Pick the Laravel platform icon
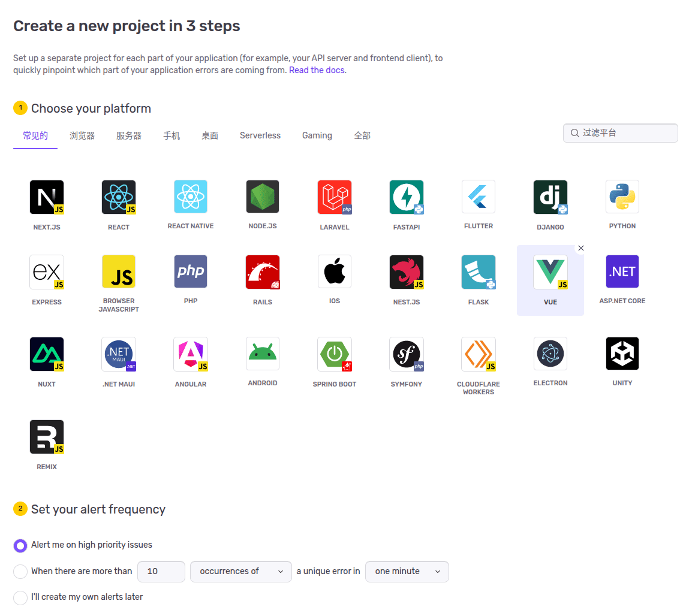This screenshot has width=686, height=616. [x=335, y=197]
